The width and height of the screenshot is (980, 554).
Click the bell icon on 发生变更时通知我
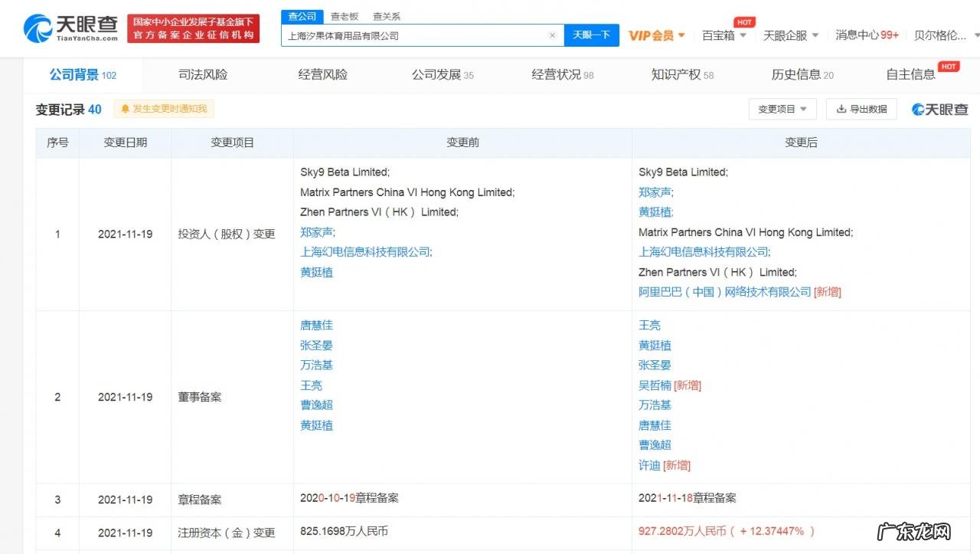pyautogui.click(x=127, y=109)
